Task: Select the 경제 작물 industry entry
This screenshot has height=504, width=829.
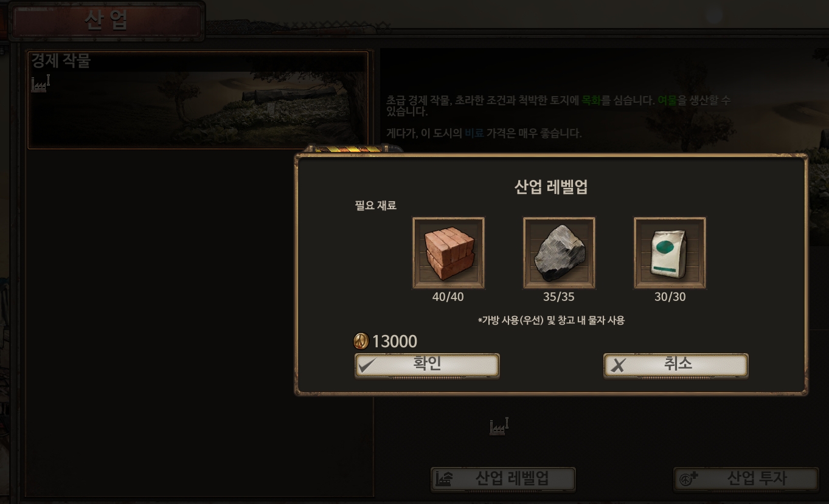Action: coord(198,100)
